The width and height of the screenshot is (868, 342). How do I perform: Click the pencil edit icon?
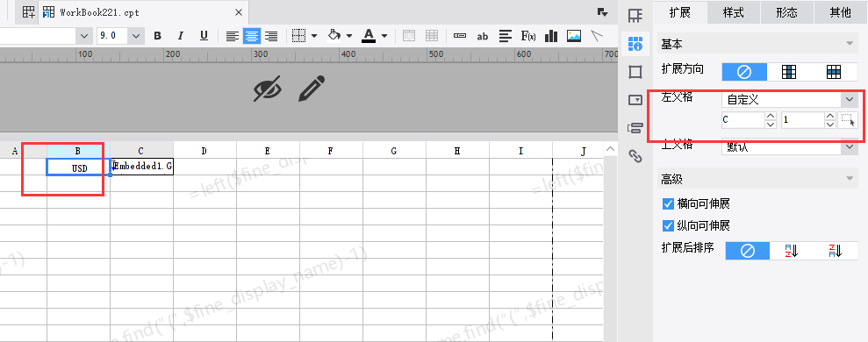click(x=311, y=89)
